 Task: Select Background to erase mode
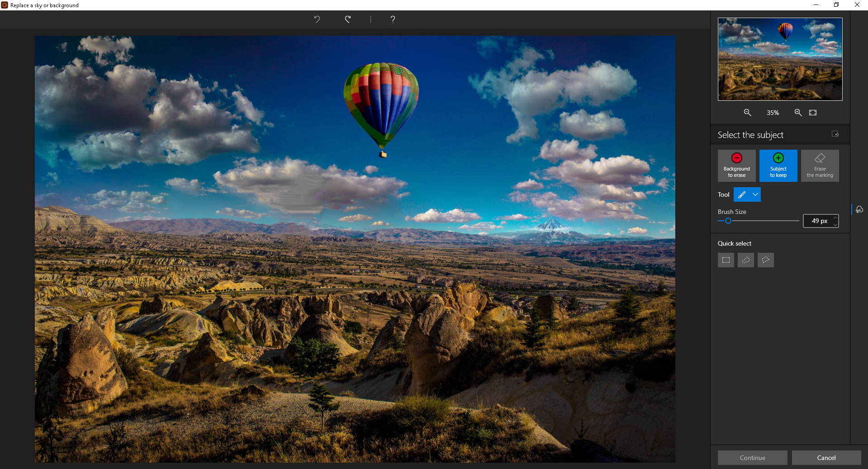point(736,166)
